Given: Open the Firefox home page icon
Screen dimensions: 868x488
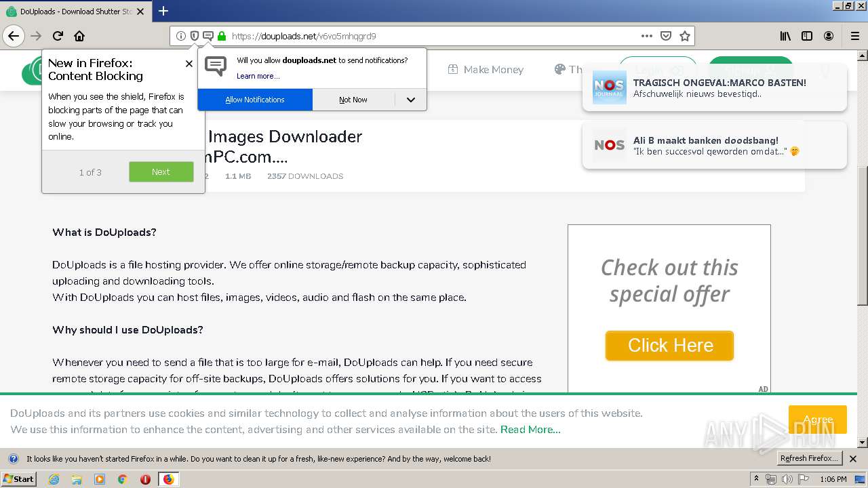Looking at the screenshot, I should pyautogui.click(x=79, y=36).
